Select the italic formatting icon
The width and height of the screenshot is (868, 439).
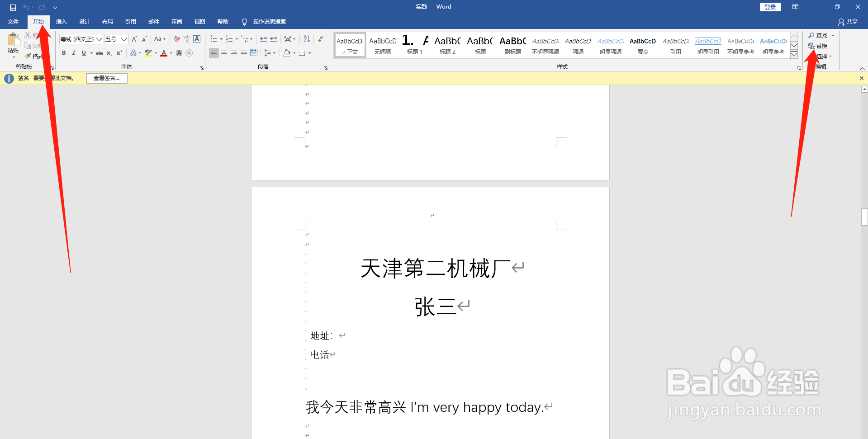click(73, 53)
